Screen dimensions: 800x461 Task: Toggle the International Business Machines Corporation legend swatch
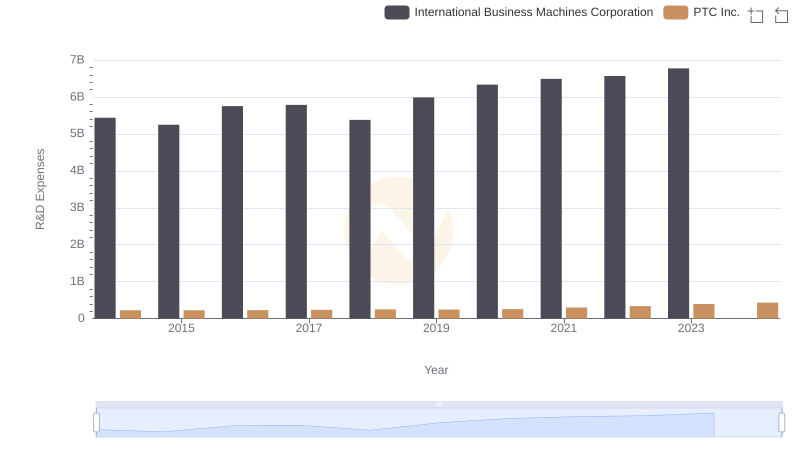point(397,12)
